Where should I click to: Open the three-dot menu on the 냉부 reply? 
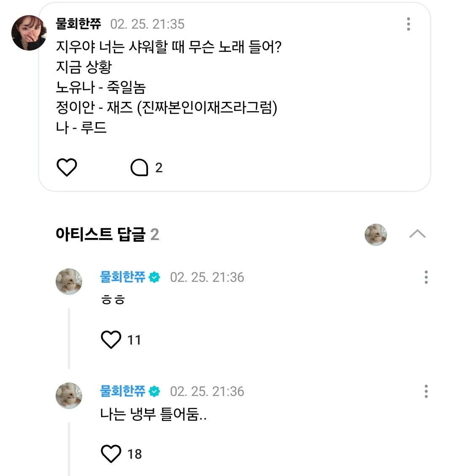[x=426, y=391]
